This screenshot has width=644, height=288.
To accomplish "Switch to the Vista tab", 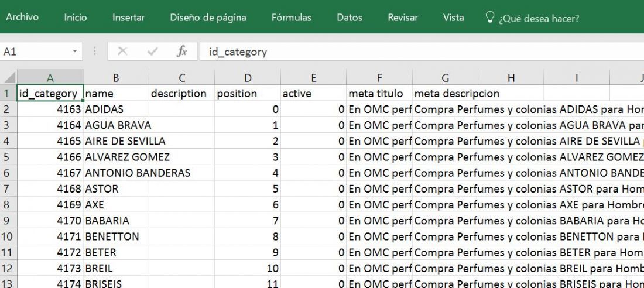I will tap(453, 17).
